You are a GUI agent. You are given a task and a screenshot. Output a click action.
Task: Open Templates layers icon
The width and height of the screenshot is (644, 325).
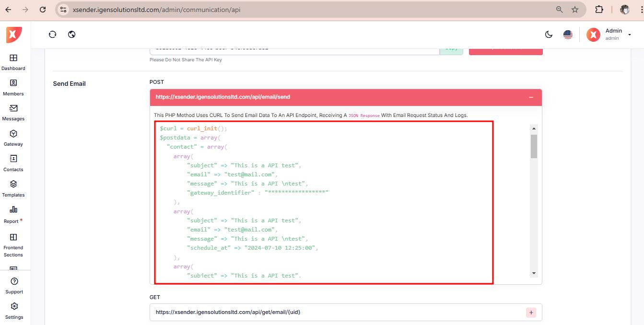click(x=13, y=184)
